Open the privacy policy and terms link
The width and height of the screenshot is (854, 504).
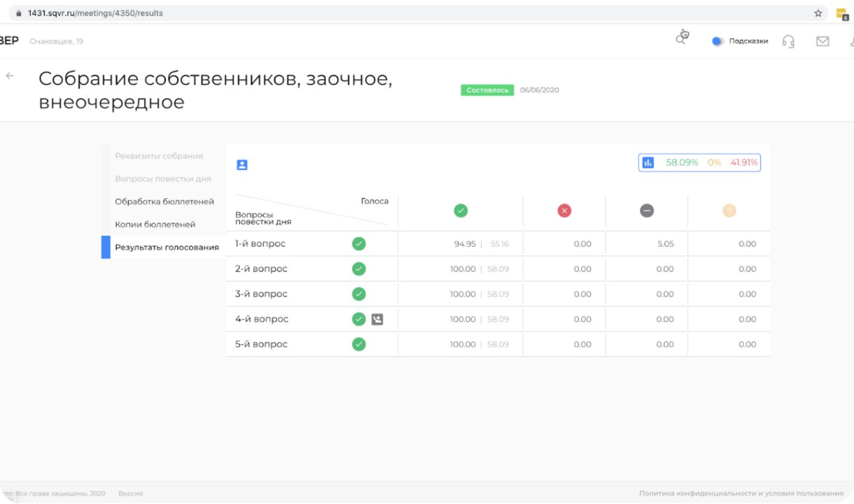pyautogui.click(x=741, y=493)
